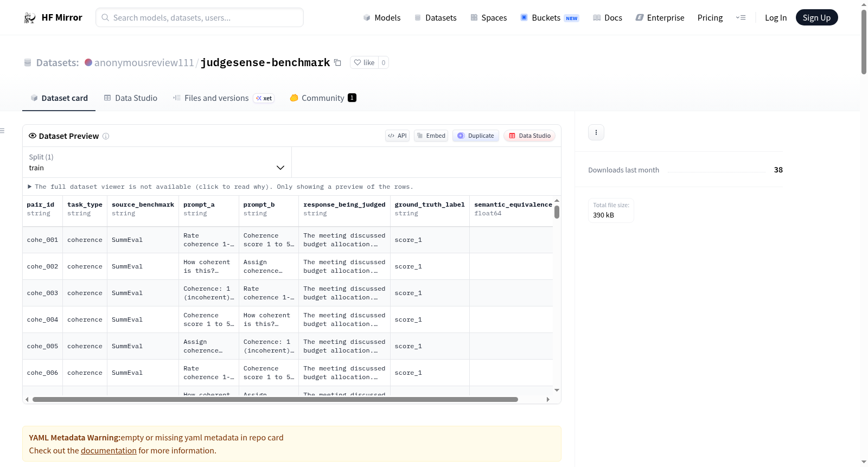Copy the dataset name to clipboard
868x467 pixels.
tap(337, 62)
